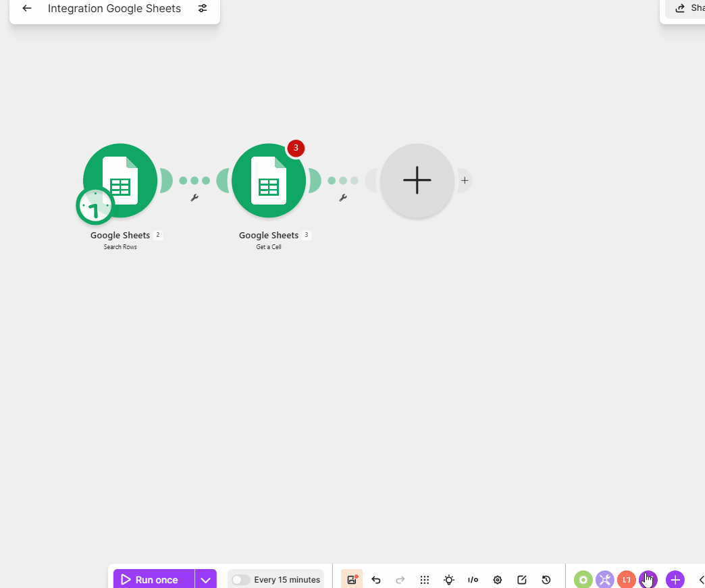Toggle the Every 15 minutes scheduling switch
This screenshot has height=588, width=705.
[240, 579]
